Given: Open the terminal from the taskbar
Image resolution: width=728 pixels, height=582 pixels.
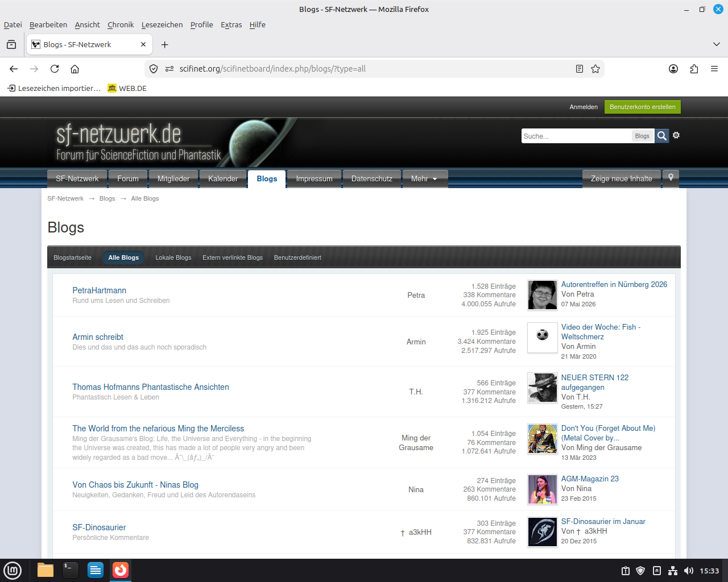Looking at the screenshot, I should 71,570.
